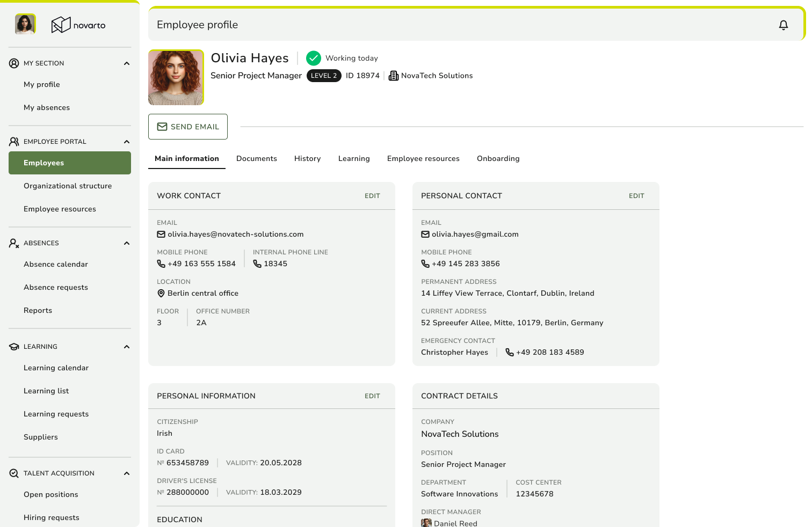
Task: Open the user avatar in the sidebar
Action: click(x=25, y=24)
